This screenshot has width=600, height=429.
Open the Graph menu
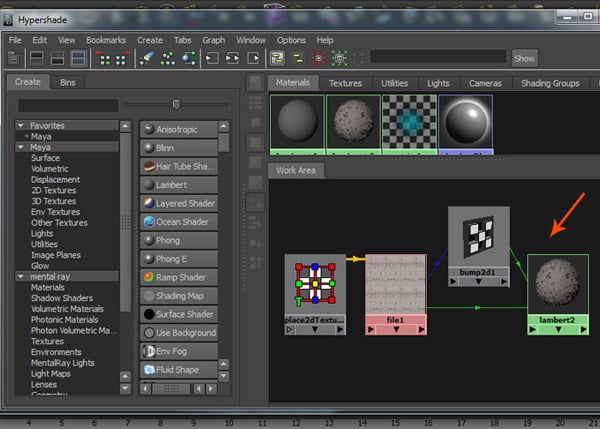[213, 40]
